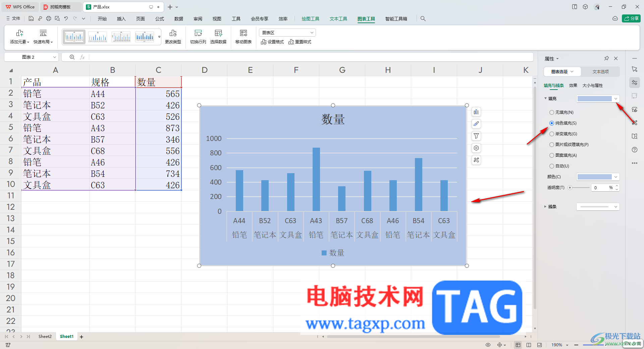644x349 pixels.
Task: Click Select Data (选择数据) icon
Action: coord(218,37)
